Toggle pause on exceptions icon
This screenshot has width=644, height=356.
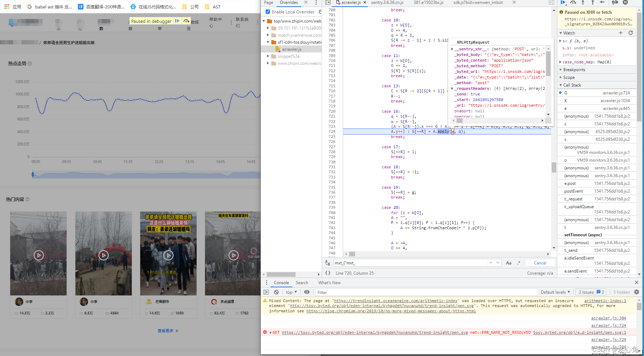point(625,2)
